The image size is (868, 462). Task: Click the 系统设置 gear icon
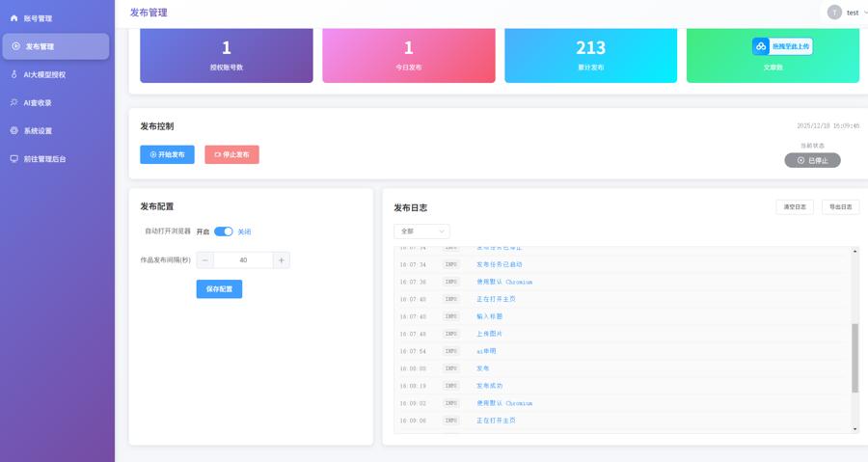14,130
